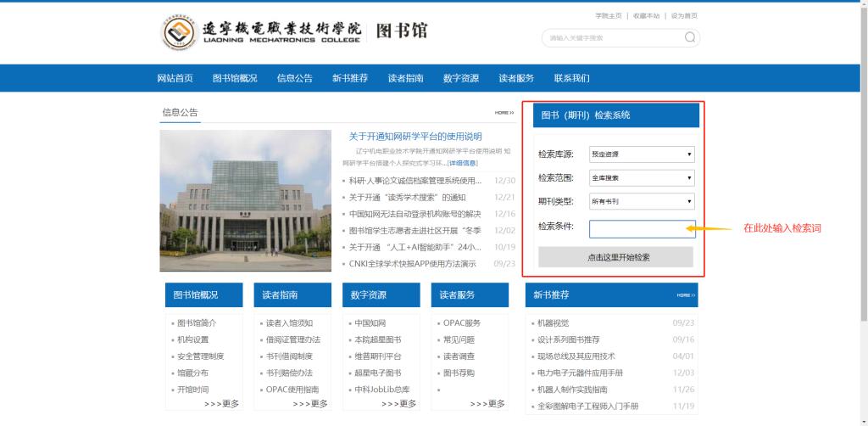This screenshot has height=426, width=868.
Task: Go to 读者指南 navigation menu item
Action: tap(405, 78)
